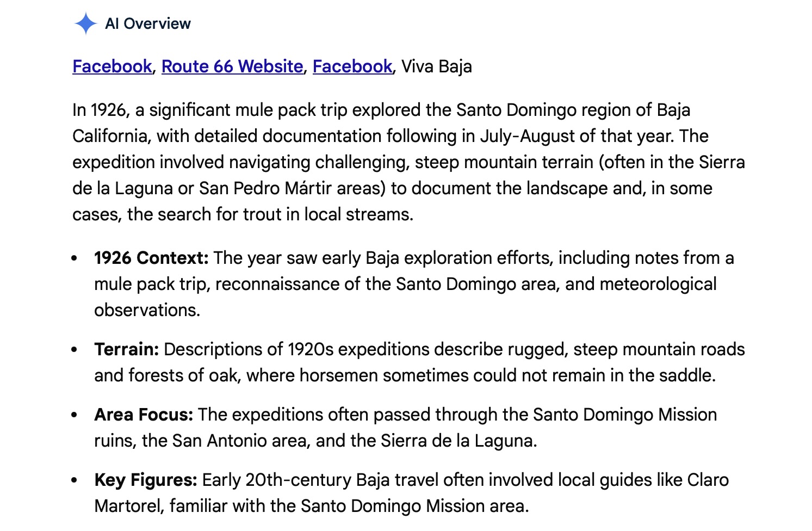
Task: Open the first Facebook source link
Action: click(x=112, y=66)
